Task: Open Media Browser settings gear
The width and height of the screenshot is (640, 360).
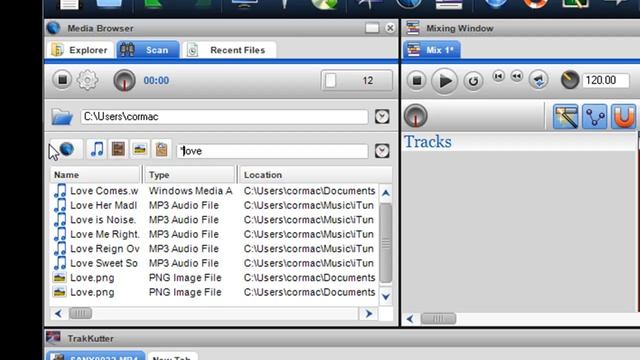Action: click(x=87, y=80)
